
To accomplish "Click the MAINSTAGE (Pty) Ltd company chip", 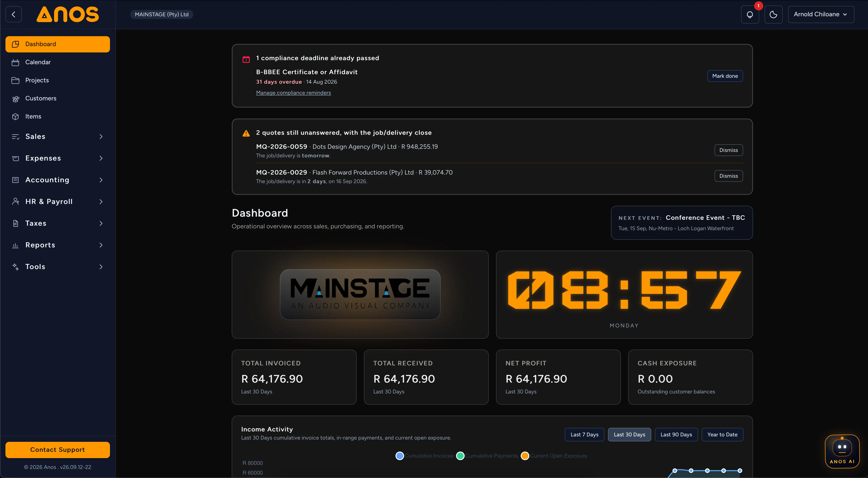I will (162, 14).
